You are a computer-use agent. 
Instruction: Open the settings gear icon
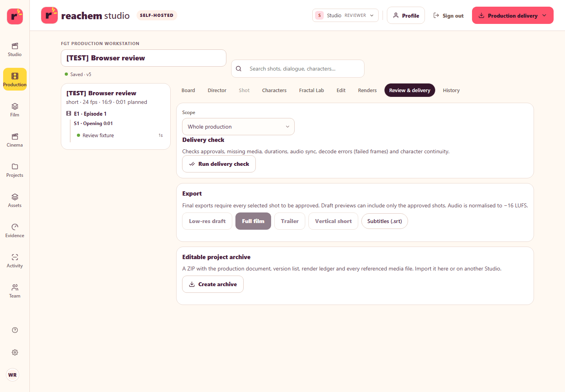click(15, 352)
